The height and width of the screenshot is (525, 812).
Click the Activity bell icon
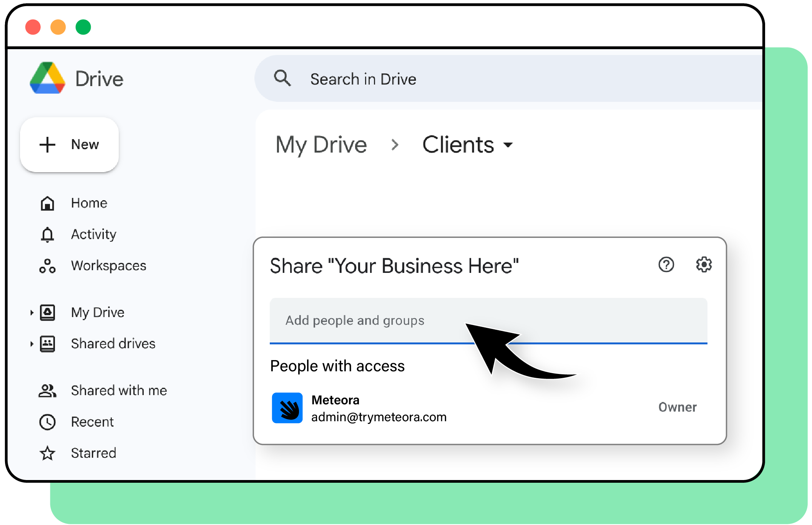coord(47,234)
